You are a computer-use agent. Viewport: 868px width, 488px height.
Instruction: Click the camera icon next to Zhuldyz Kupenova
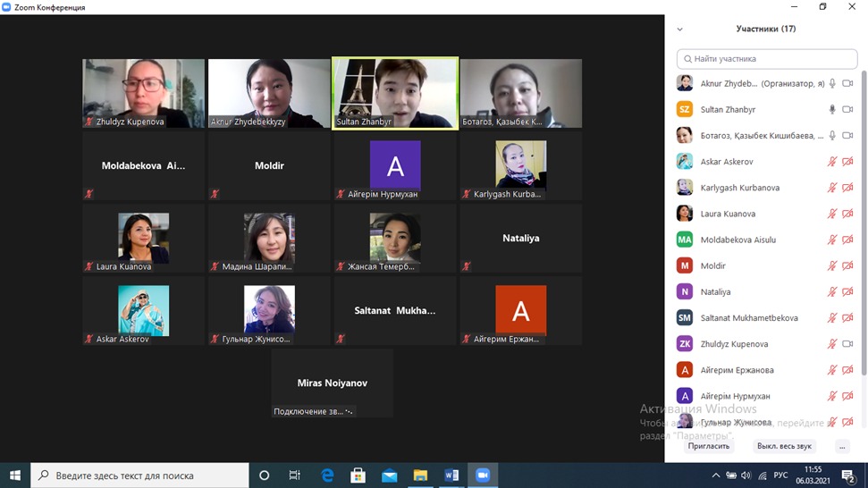coord(847,344)
